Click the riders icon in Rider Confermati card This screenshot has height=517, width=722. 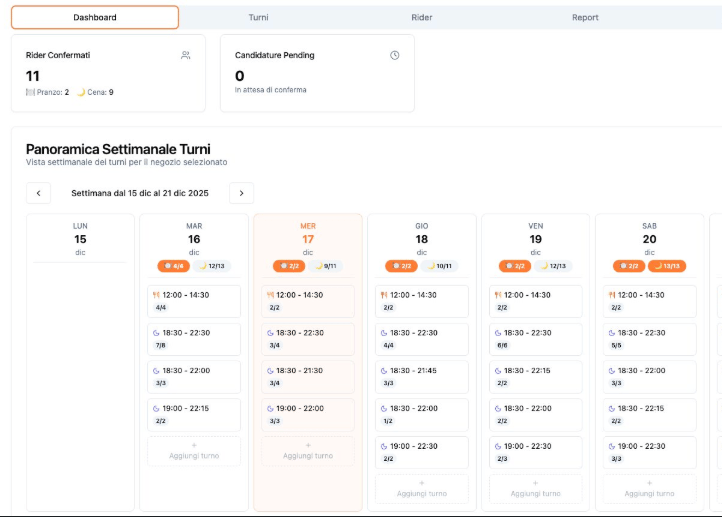(x=186, y=56)
